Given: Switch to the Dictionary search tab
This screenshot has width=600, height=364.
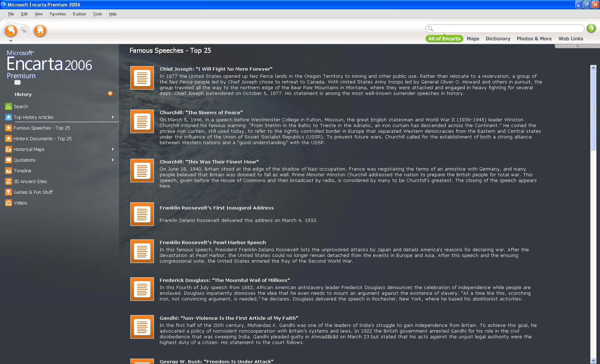Looking at the screenshot, I should pos(498,39).
